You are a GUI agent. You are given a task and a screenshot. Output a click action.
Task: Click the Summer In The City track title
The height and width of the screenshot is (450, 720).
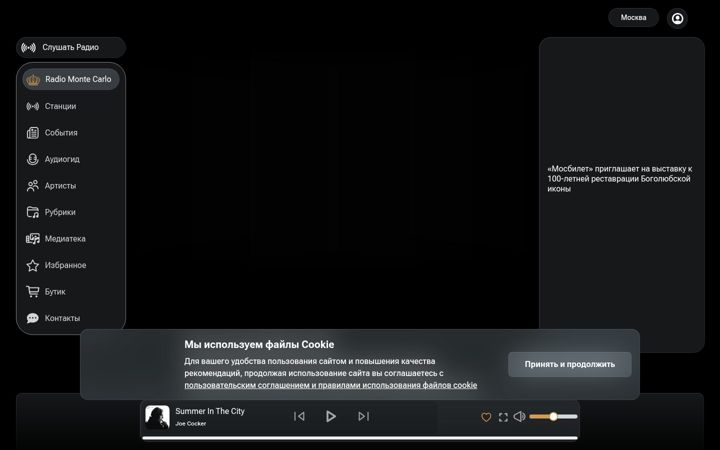pos(210,411)
